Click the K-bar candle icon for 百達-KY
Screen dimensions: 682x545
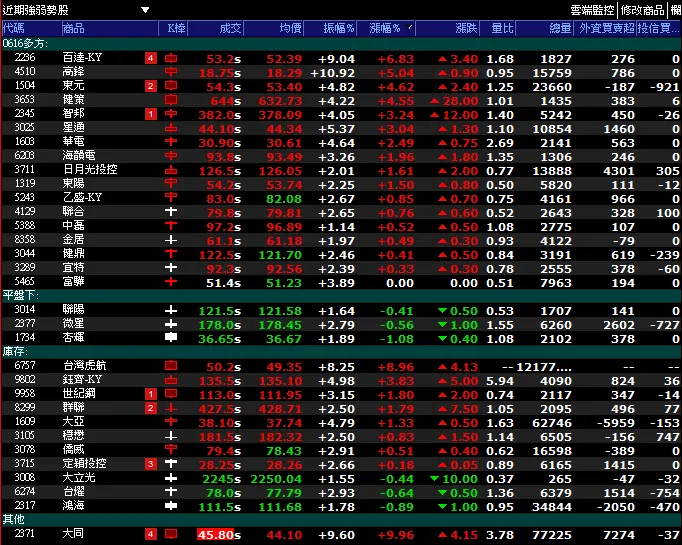click(x=171, y=58)
